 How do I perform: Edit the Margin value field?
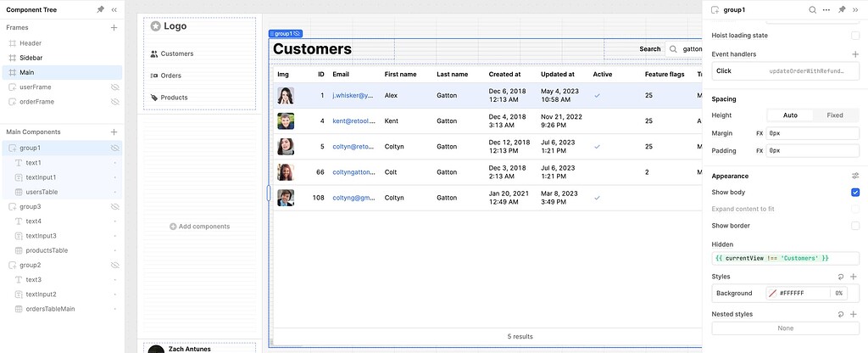coord(813,133)
